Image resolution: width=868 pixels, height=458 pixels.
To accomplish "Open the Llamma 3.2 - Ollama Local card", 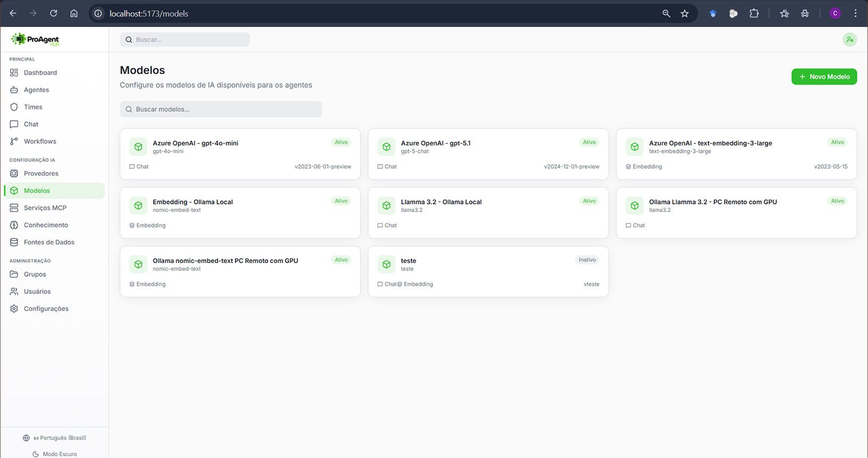I will point(488,212).
